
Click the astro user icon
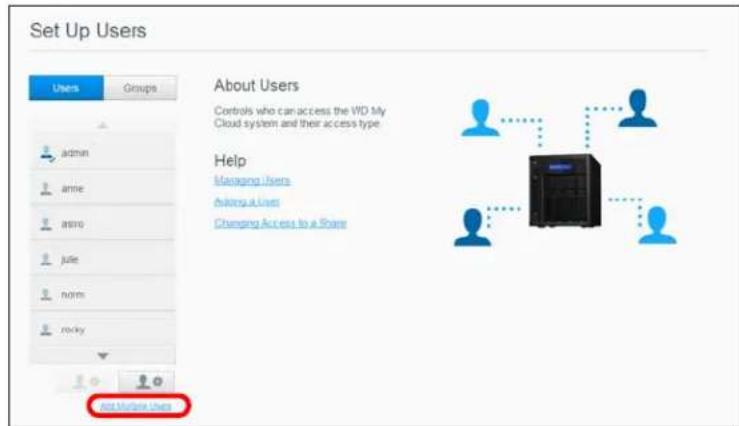(x=46, y=224)
